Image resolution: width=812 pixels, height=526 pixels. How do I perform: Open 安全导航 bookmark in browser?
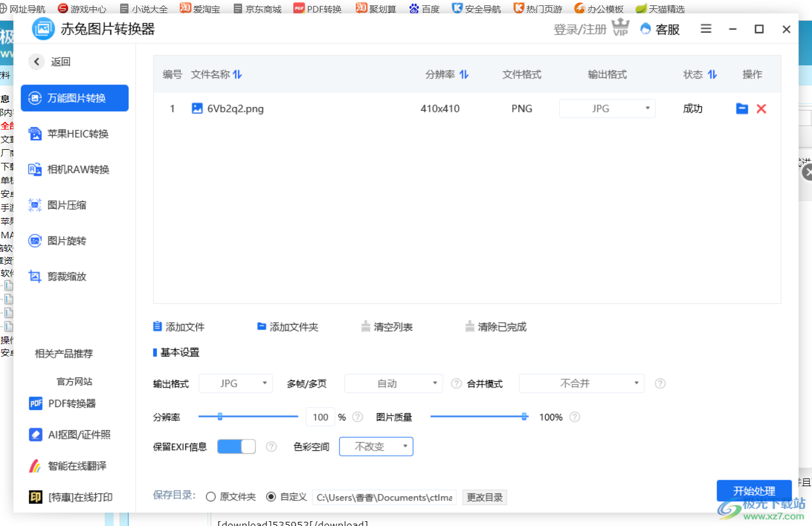click(476, 8)
